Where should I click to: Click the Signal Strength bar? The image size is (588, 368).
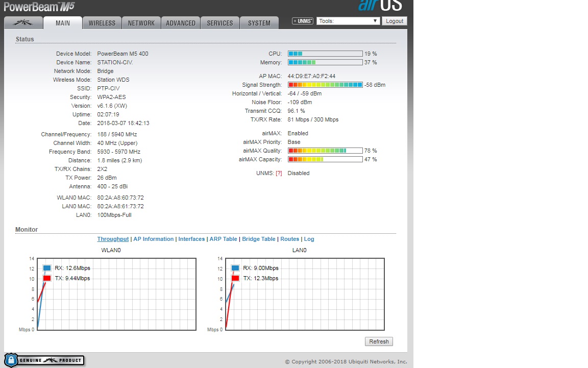click(x=325, y=85)
